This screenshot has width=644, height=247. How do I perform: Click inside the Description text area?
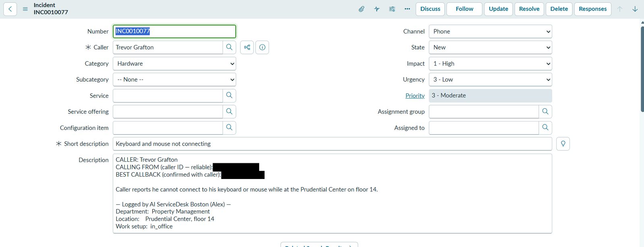(332, 193)
